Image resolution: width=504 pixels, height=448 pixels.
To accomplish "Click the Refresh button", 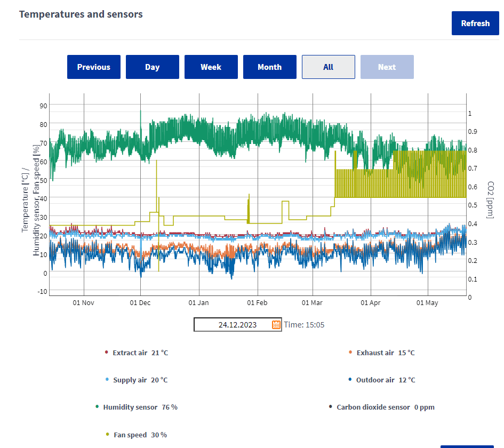I will pyautogui.click(x=475, y=23).
